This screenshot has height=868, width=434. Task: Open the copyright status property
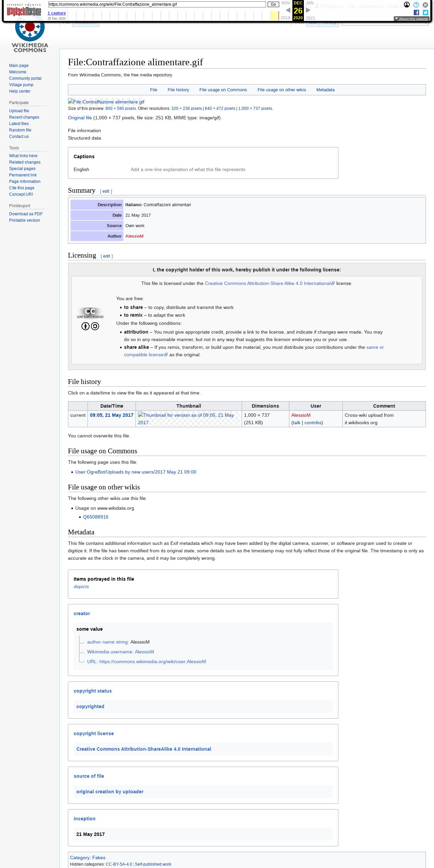point(93,691)
